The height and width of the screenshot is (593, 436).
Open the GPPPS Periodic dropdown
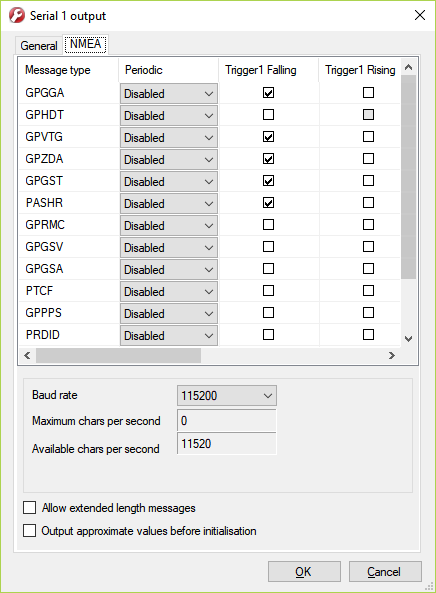click(169, 313)
